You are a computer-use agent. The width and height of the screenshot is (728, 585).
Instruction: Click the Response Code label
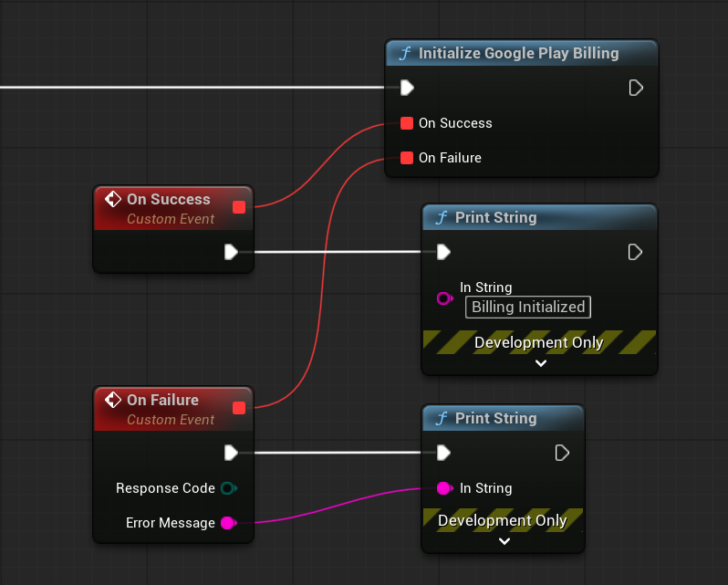pyautogui.click(x=165, y=488)
